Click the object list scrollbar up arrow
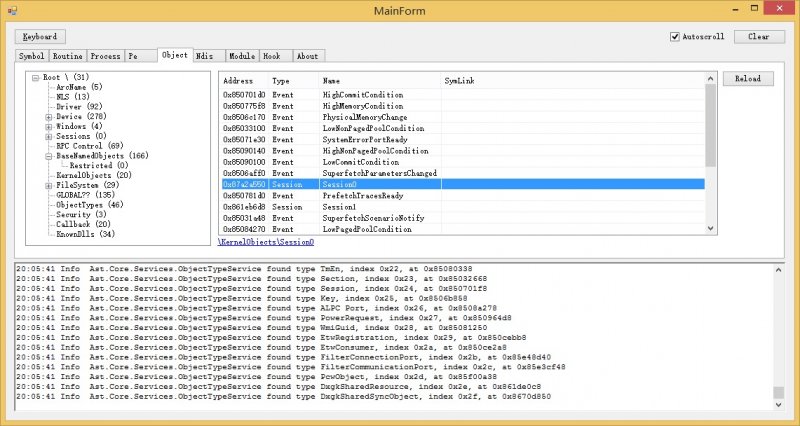Screen dimensions: 800x426 pyautogui.click(x=710, y=79)
